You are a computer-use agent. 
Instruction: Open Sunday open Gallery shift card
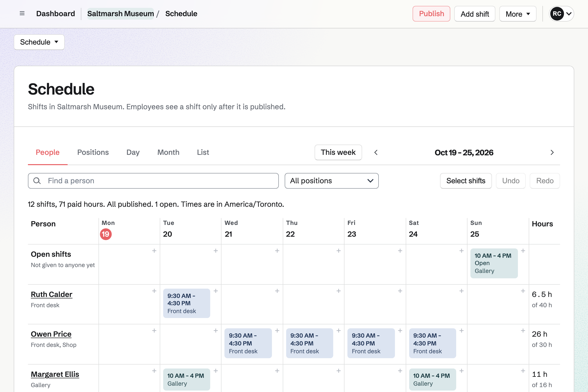point(494,263)
